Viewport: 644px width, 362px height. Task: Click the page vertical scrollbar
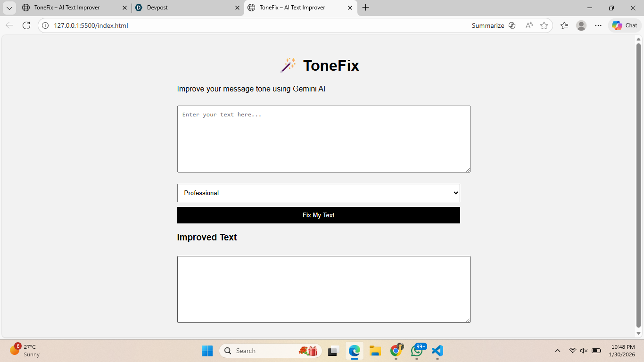point(639,185)
